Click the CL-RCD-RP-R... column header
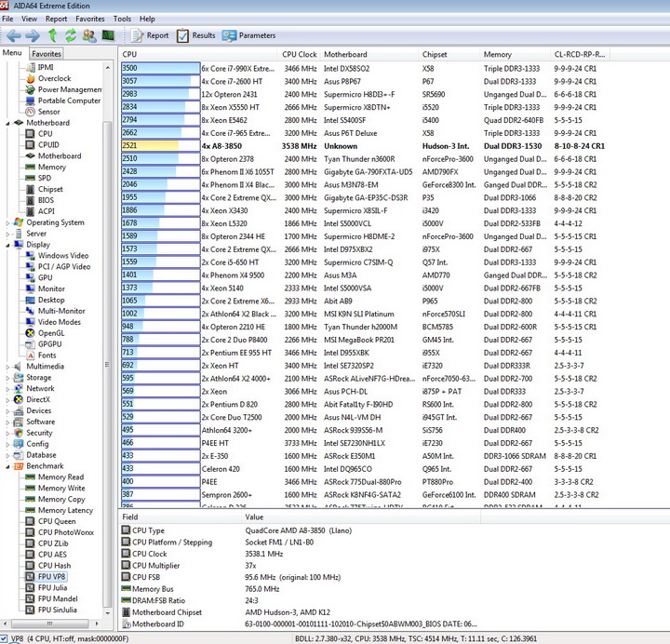The image size is (670, 644). [x=581, y=54]
